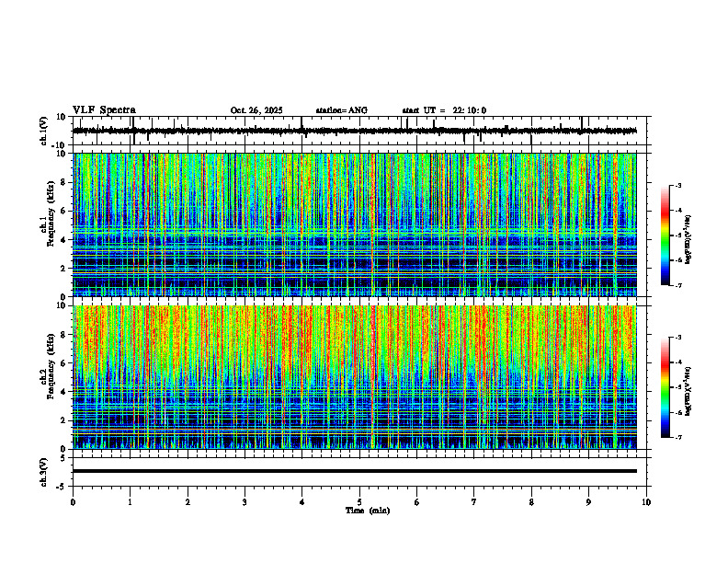The image size is (728, 563).
Task: Click time axis tick label "3"
Action: click(x=245, y=502)
